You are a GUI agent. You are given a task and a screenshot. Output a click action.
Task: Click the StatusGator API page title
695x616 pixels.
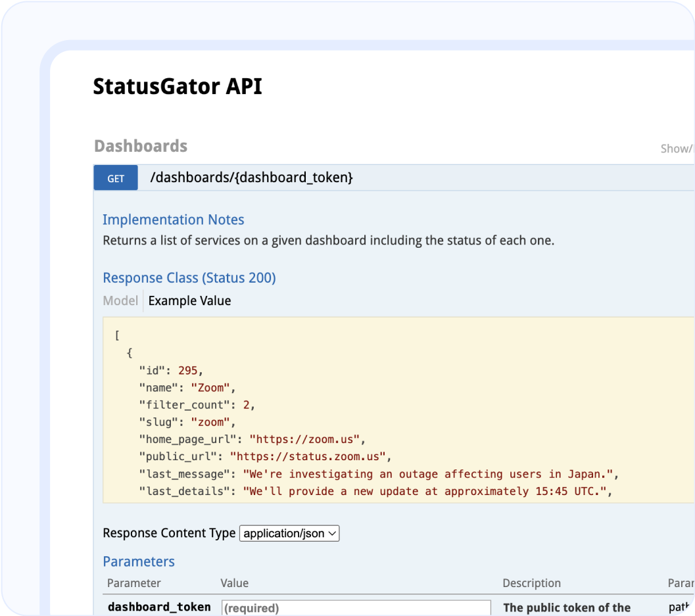178,86
